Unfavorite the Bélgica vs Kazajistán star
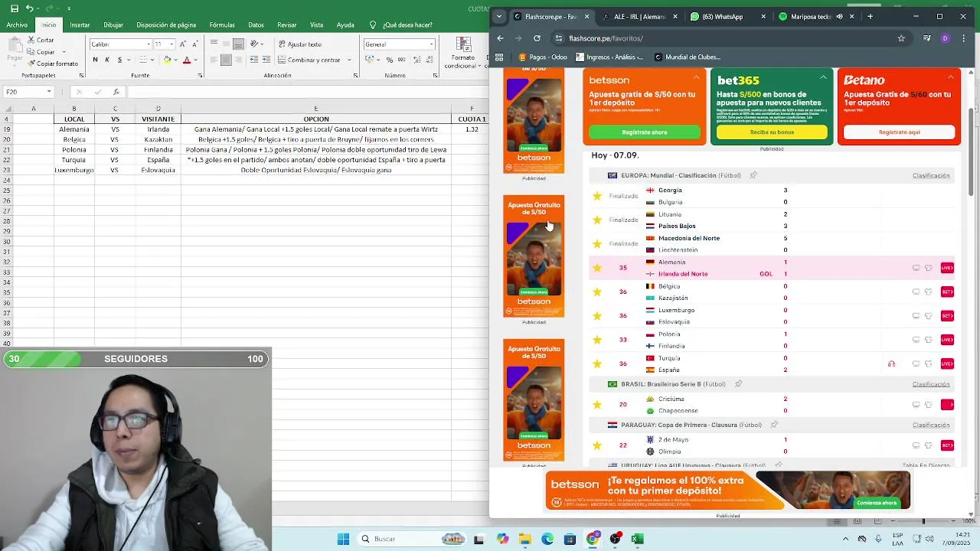This screenshot has height=551, width=980. [597, 292]
